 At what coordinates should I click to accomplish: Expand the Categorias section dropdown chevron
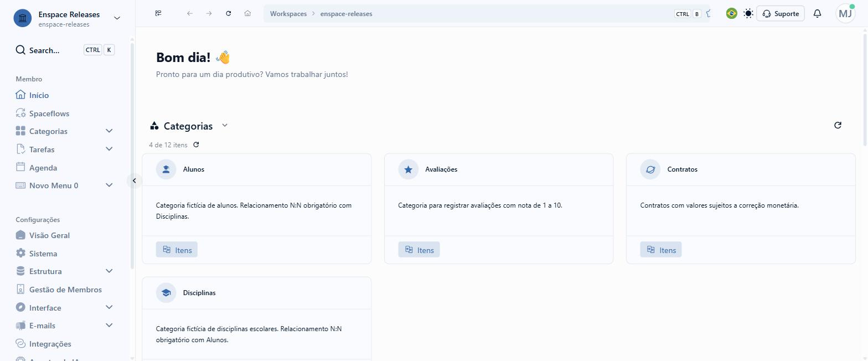225,126
